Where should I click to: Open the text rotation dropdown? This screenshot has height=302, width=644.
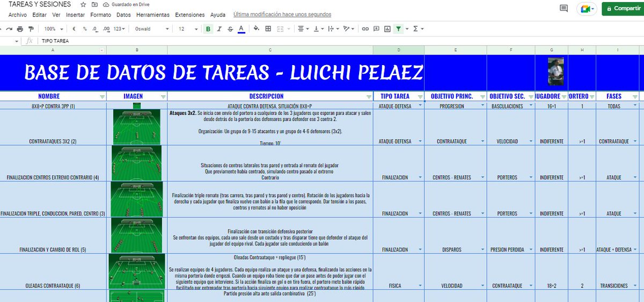(349, 28)
